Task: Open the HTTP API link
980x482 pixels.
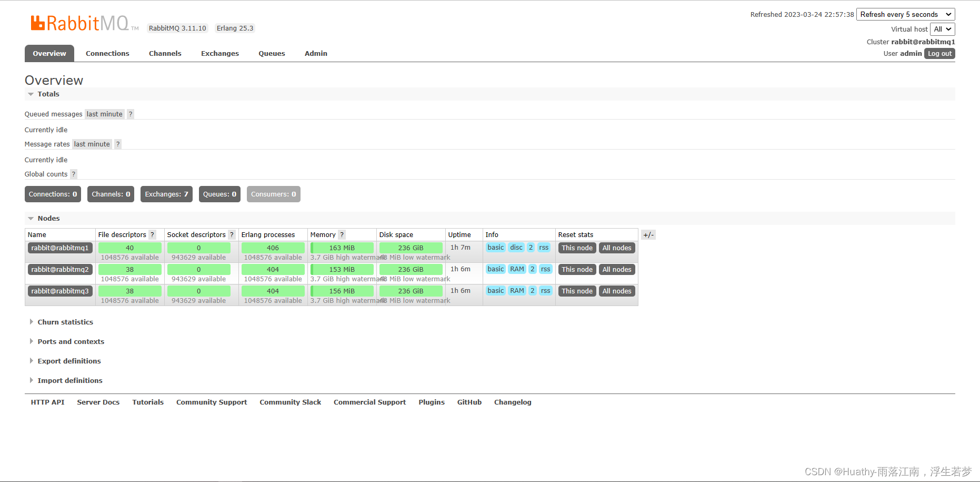Action: click(x=47, y=402)
